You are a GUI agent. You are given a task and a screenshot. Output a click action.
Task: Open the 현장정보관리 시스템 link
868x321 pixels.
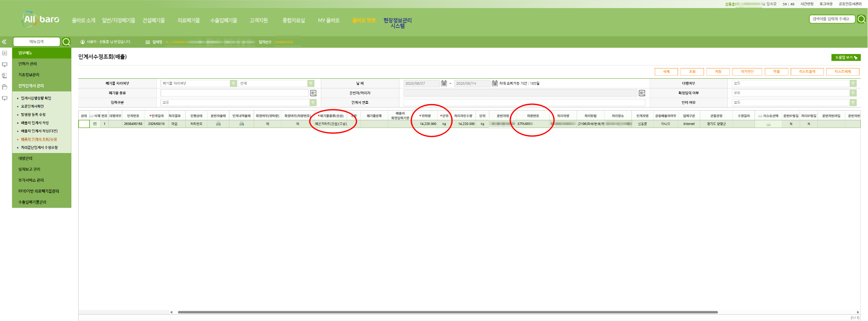[x=398, y=23]
